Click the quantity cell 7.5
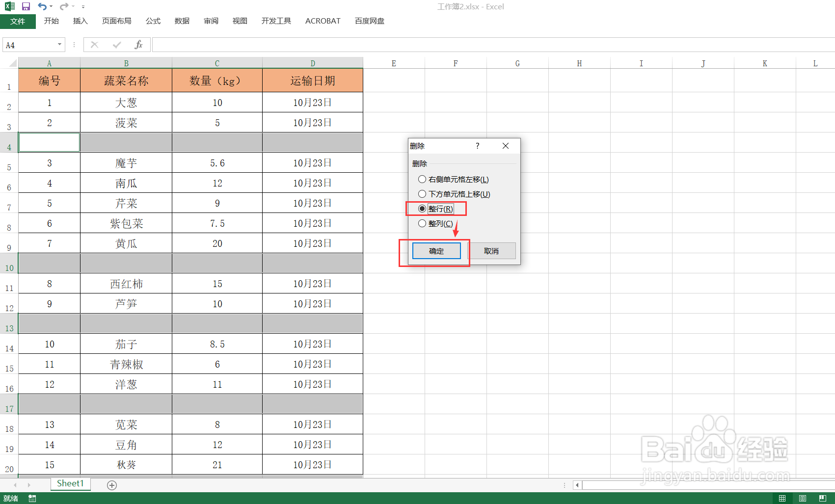This screenshot has width=835, height=504. tap(217, 223)
